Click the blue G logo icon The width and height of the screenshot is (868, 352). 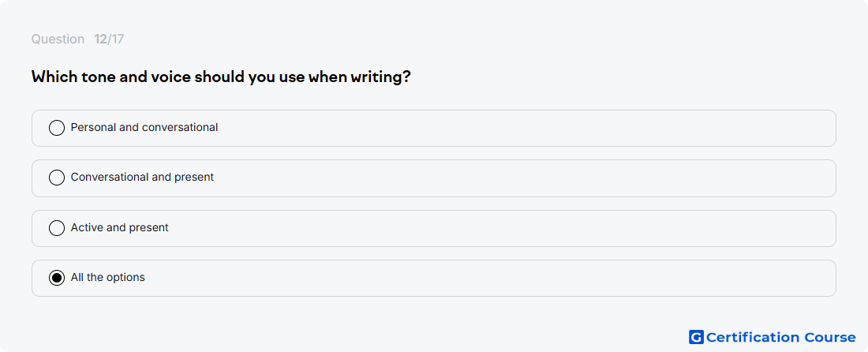(696, 337)
